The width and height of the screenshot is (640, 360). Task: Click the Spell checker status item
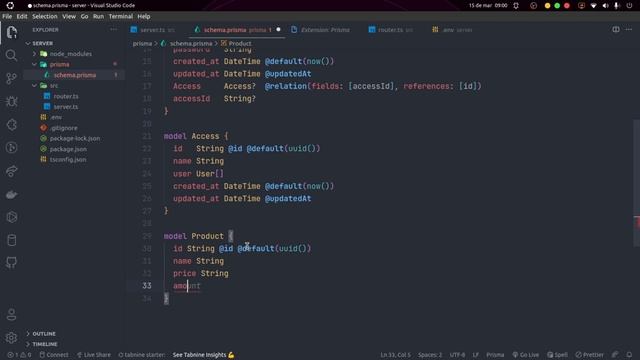point(557,355)
